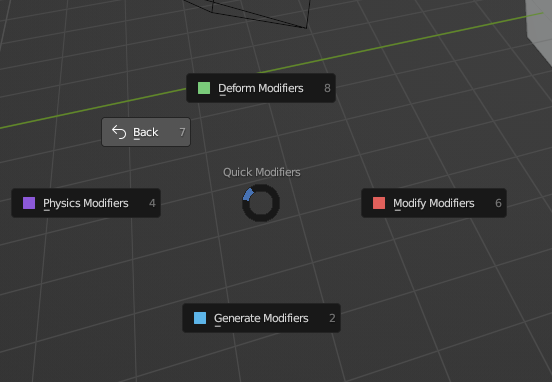Viewport: 552px width, 382px height.
Task: Select Generate Modifiers in the pie menu
Action: pyautogui.click(x=261, y=318)
